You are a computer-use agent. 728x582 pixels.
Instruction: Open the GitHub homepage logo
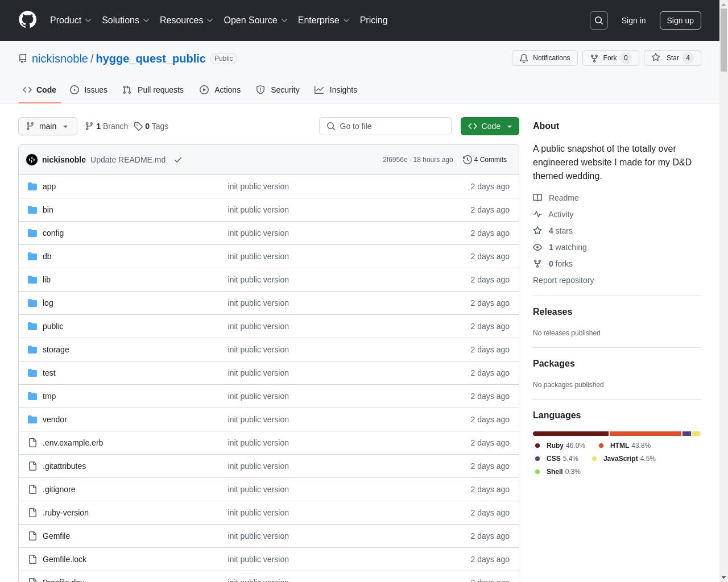point(27,20)
